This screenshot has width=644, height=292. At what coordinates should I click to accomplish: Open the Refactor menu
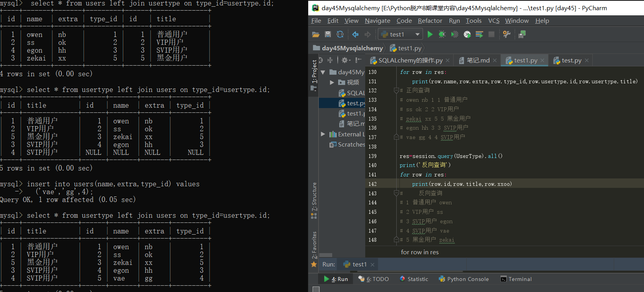(430, 21)
